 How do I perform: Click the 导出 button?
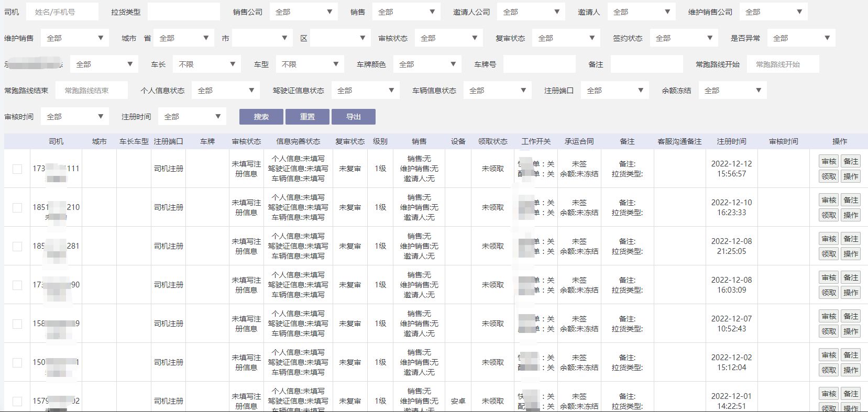[354, 117]
